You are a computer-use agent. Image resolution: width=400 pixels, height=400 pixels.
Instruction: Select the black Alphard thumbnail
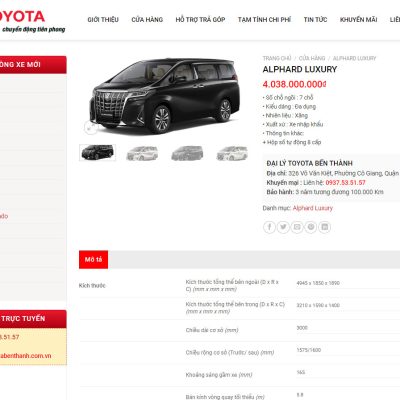tap(97, 153)
